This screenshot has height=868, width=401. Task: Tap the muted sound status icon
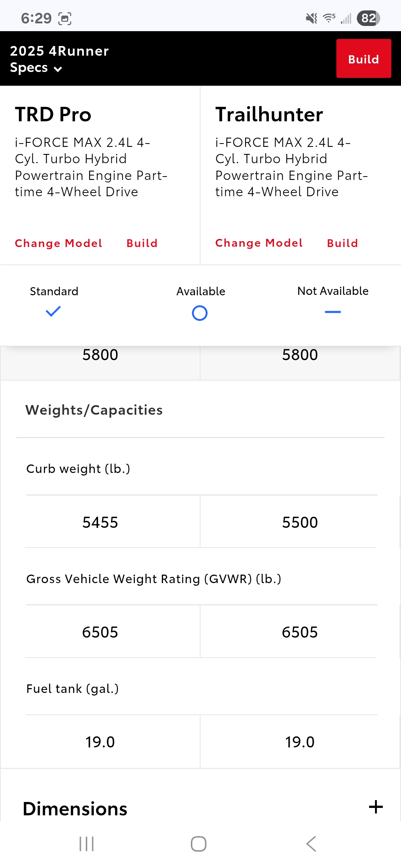312,18
